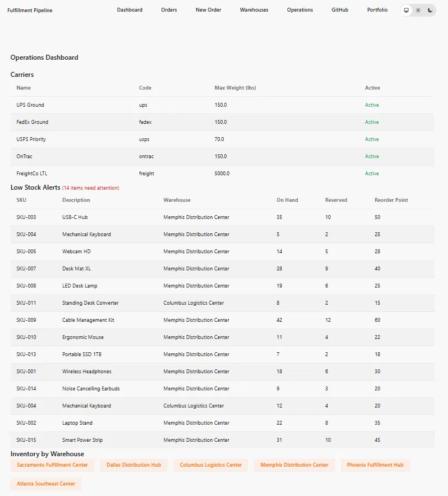
Task: Select the FedEx Ground carrier name
Action: [x=32, y=122]
